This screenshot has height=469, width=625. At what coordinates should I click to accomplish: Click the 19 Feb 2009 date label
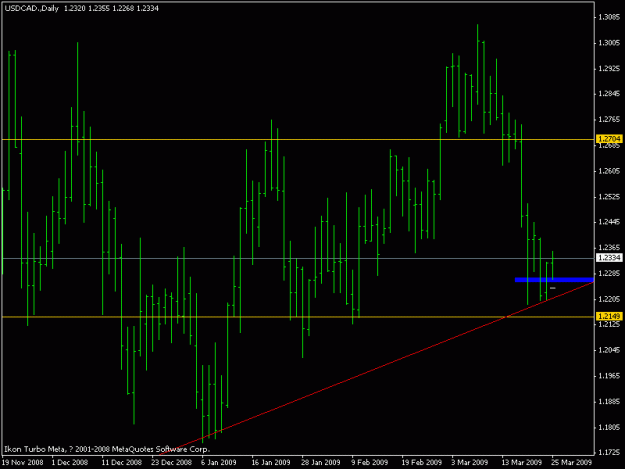click(x=422, y=462)
